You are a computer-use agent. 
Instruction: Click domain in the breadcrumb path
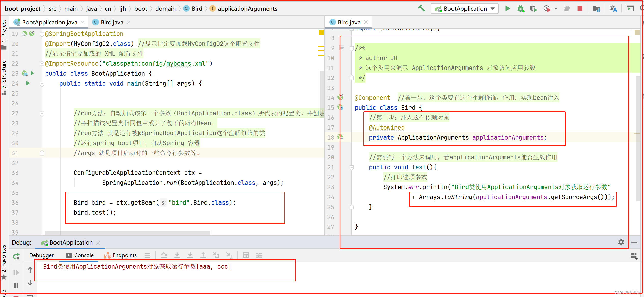pyautogui.click(x=165, y=9)
